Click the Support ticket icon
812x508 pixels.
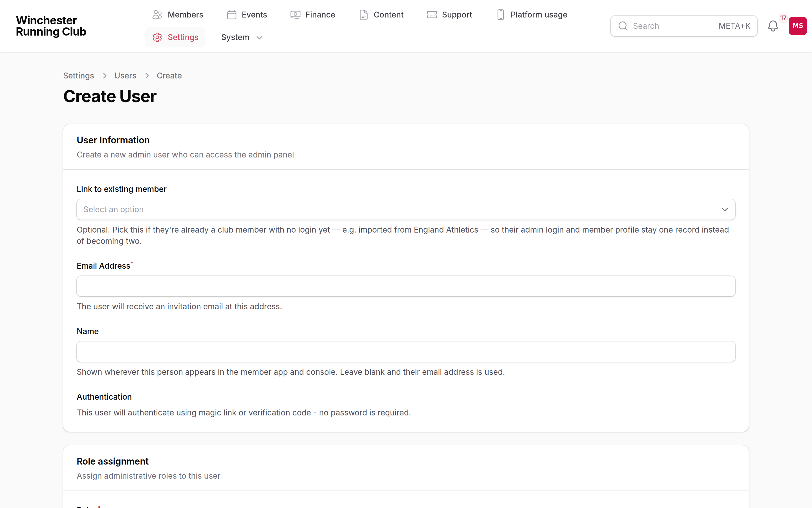(432, 15)
